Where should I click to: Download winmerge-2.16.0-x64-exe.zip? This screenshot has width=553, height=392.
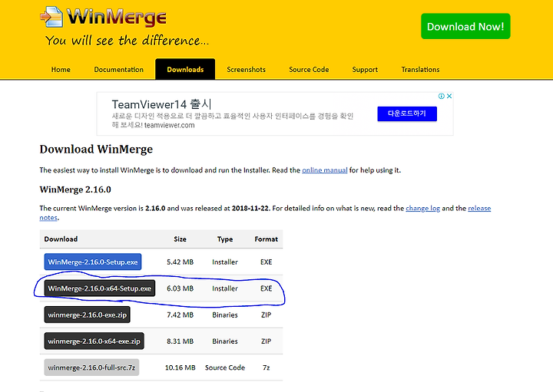(94, 341)
